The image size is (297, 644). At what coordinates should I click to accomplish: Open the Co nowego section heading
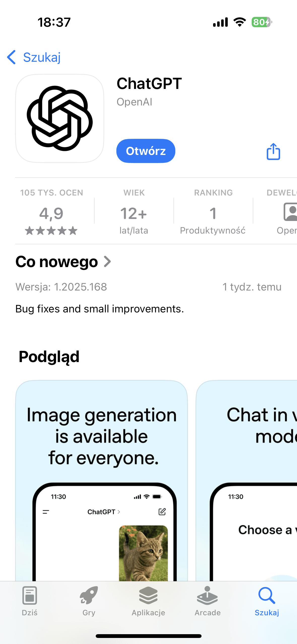(x=57, y=262)
